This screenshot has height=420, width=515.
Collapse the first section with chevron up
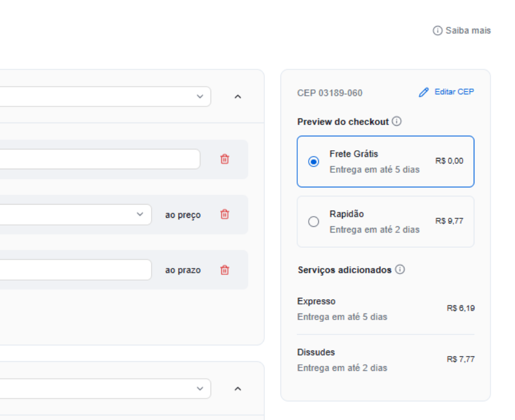[237, 96]
